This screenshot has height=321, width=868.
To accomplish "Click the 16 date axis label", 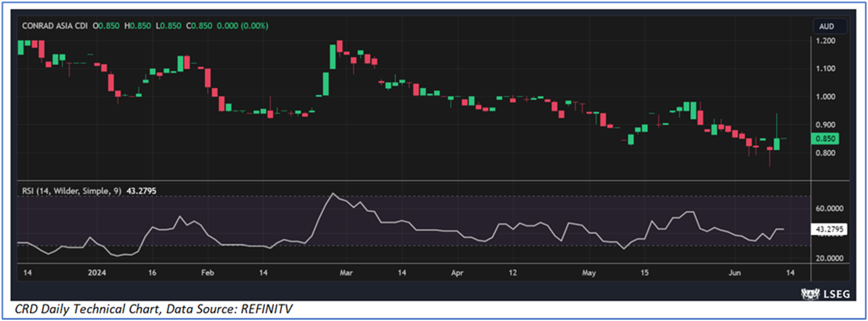I will click(152, 273).
